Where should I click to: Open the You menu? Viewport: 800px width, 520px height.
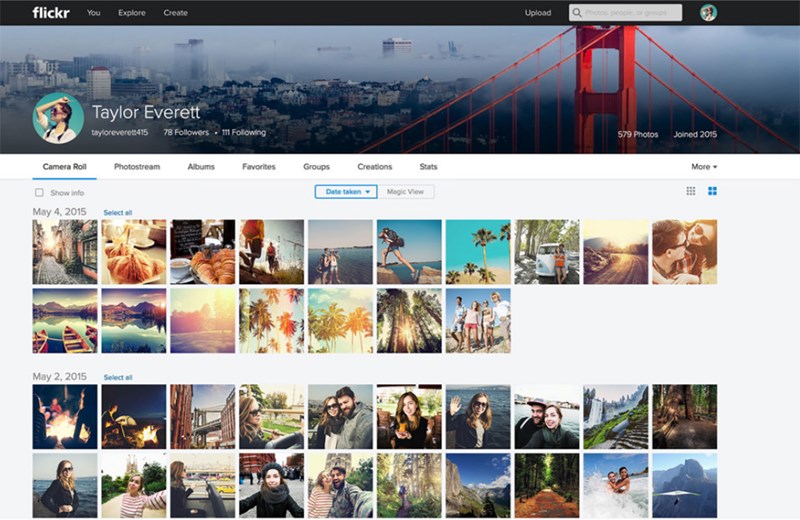point(93,12)
